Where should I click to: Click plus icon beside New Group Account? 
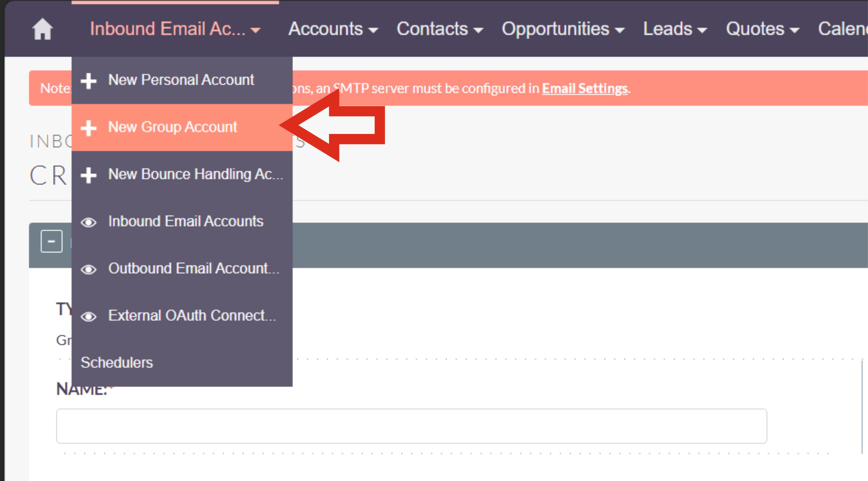pyautogui.click(x=89, y=128)
